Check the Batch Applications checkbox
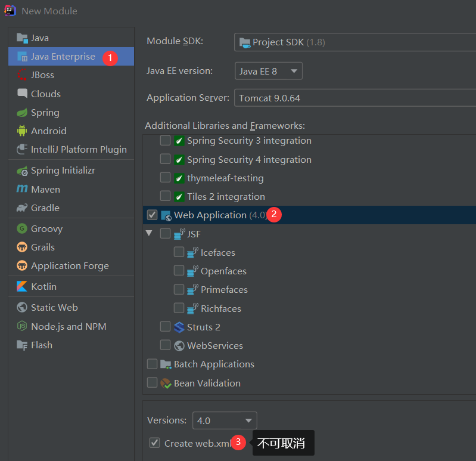 pyautogui.click(x=152, y=364)
